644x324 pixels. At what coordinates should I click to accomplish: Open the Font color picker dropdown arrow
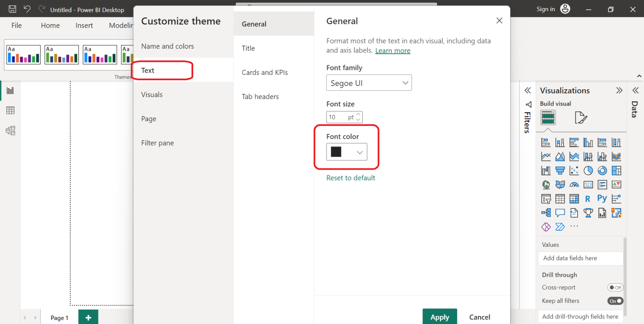coord(360,152)
